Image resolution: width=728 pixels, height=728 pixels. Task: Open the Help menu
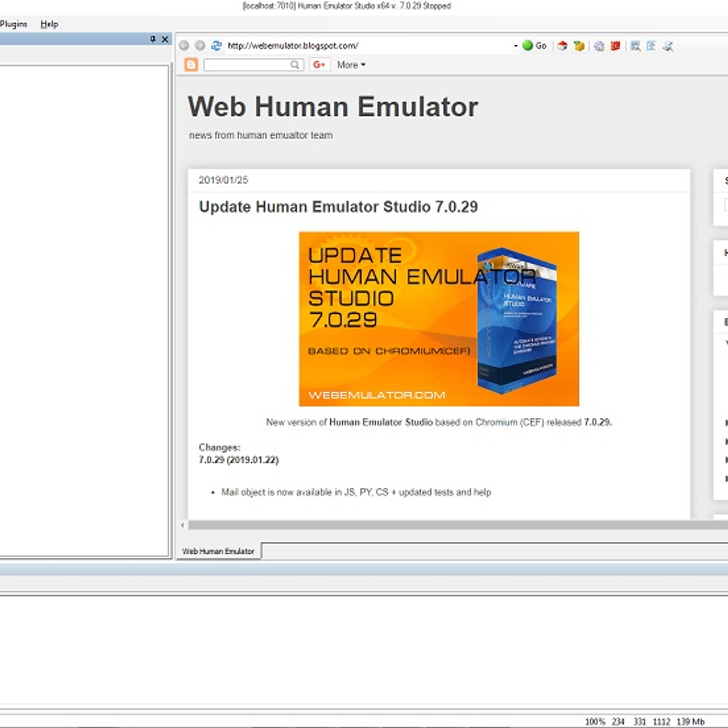click(49, 24)
